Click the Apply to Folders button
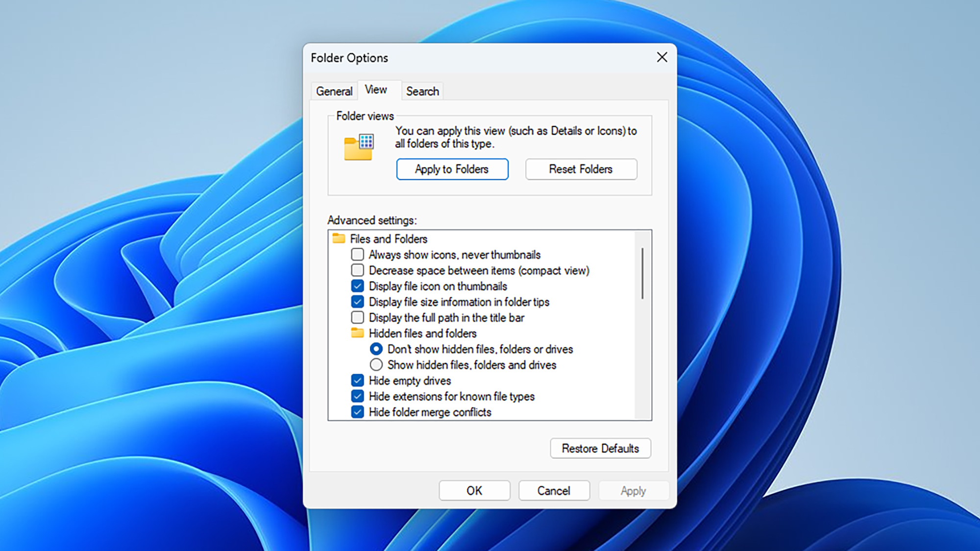This screenshot has width=980, height=551. coord(452,169)
